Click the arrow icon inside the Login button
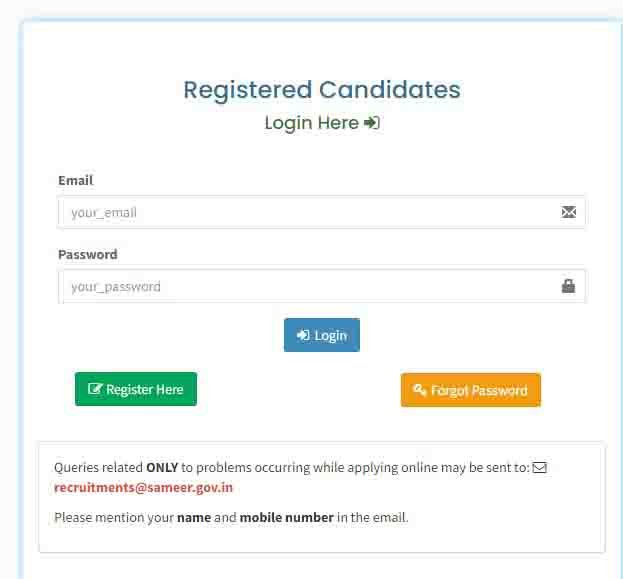Screen dimensions: 623x579 coord(303,335)
